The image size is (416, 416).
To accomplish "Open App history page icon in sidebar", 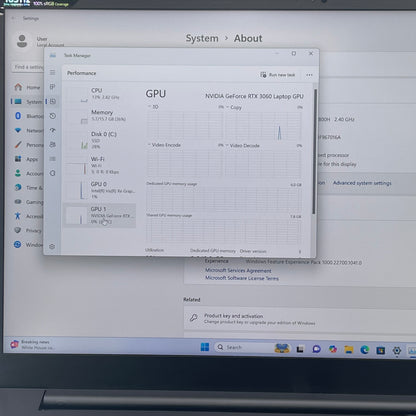I will coord(52,116).
